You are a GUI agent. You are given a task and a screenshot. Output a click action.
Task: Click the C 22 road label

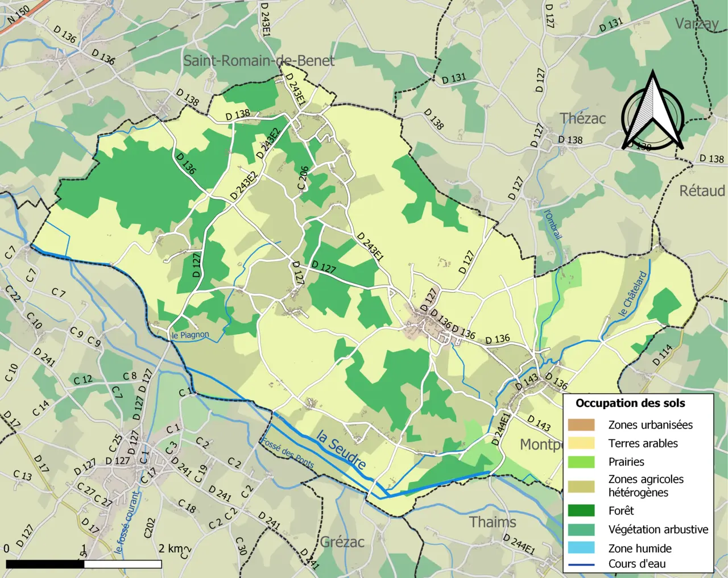13,293
